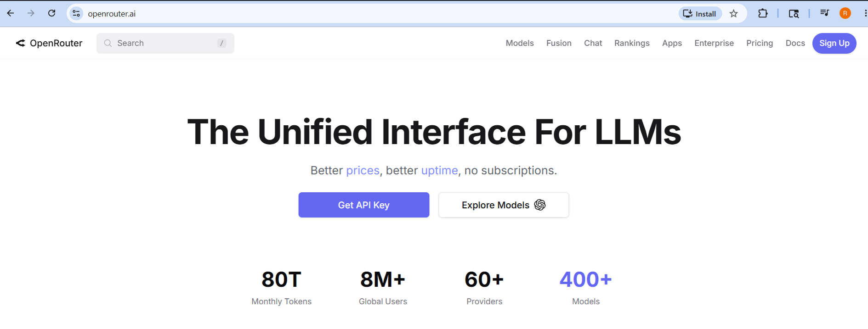868x329 pixels.
Task: Click Explore Models button
Action: [x=504, y=205]
